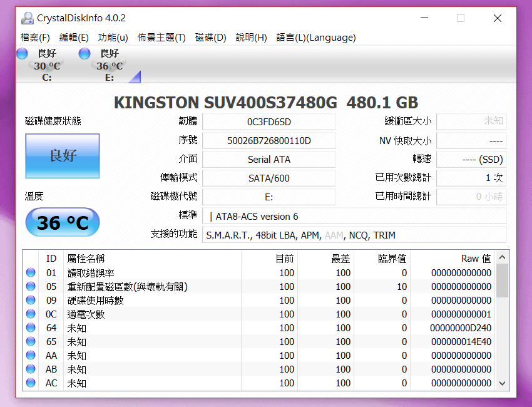Click raw value 000000000001
This screenshot has width=532, height=407.
[461, 314]
